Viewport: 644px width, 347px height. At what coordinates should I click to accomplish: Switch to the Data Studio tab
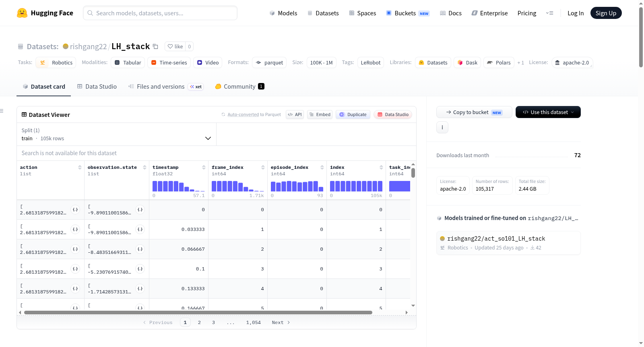coord(97,87)
